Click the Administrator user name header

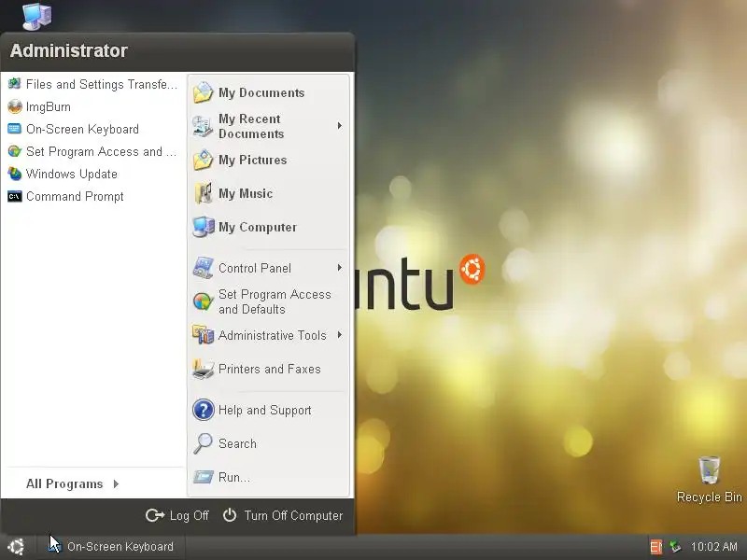click(68, 50)
